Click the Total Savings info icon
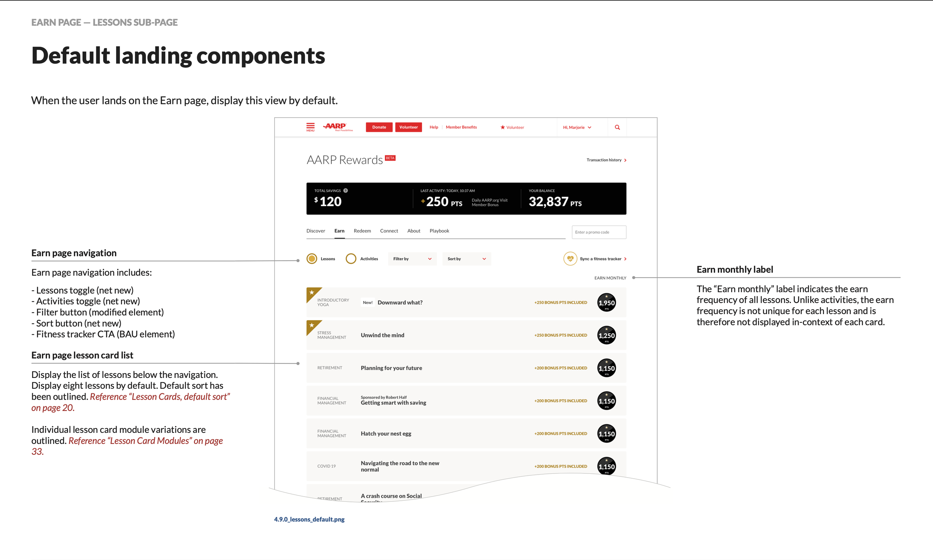This screenshot has width=933, height=560. [x=345, y=191]
